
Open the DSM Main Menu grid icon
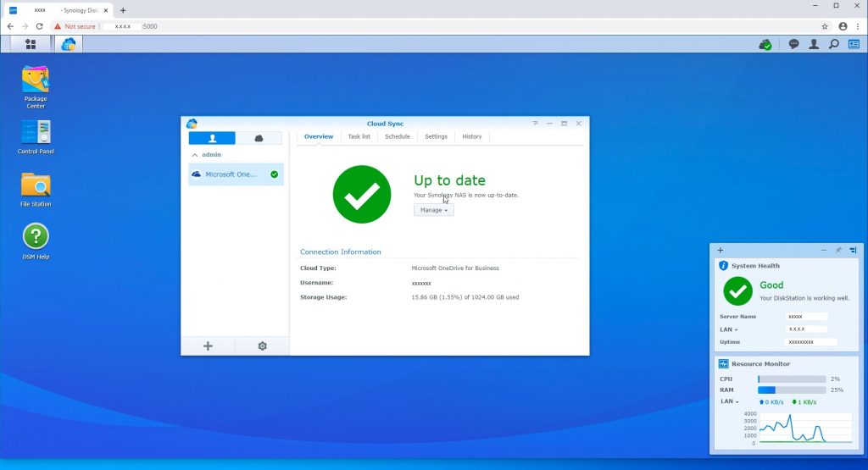coord(31,44)
